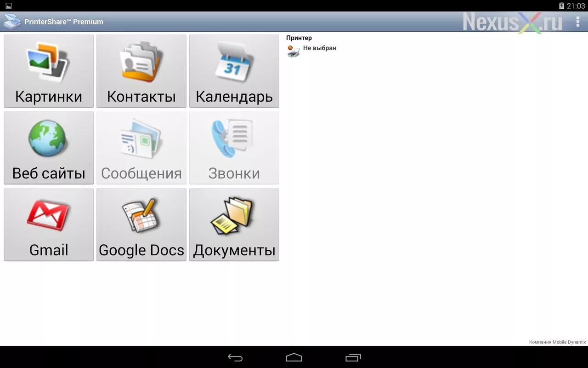Tap the picture notification icon in status bar
588x368 pixels.
click(x=8, y=6)
